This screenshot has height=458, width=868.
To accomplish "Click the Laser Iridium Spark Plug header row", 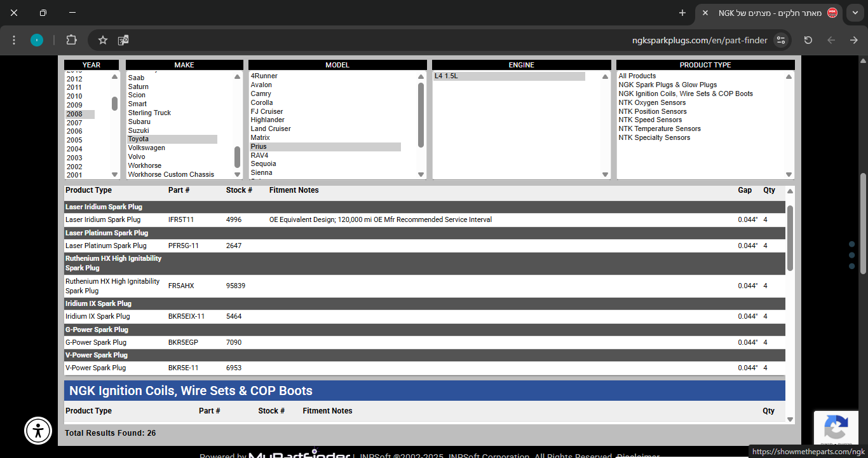I will click(x=424, y=207).
